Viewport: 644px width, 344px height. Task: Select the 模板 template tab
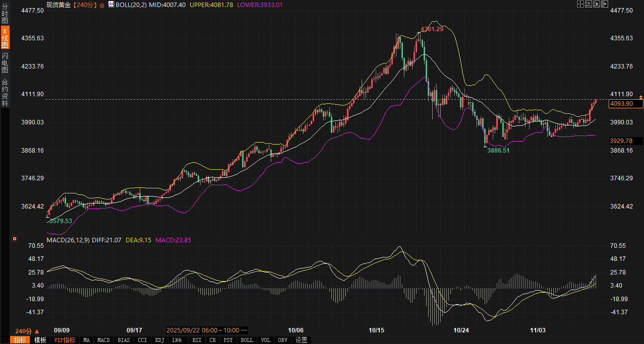tap(40, 340)
